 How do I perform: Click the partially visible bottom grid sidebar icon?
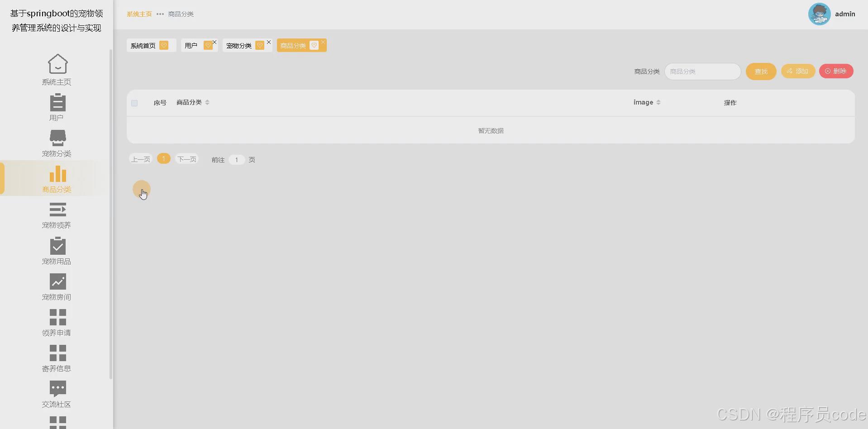point(57,422)
